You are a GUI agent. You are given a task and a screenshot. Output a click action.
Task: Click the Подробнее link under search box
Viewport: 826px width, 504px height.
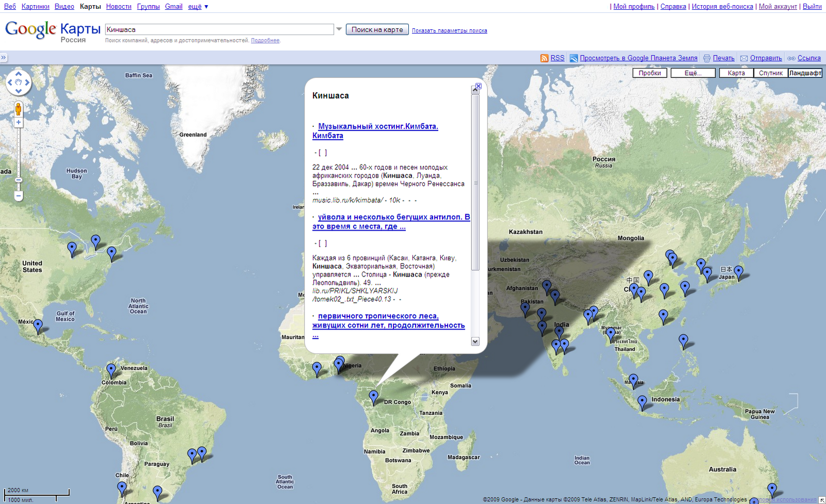click(x=265, y=40)
